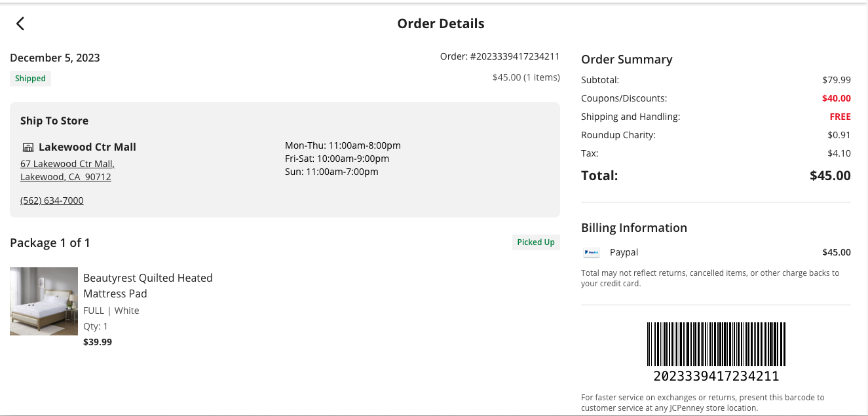This screenshot has height=416, width=868.
Task: Click the Lakewood Ctr Mall store name
Action: point(87,147)
